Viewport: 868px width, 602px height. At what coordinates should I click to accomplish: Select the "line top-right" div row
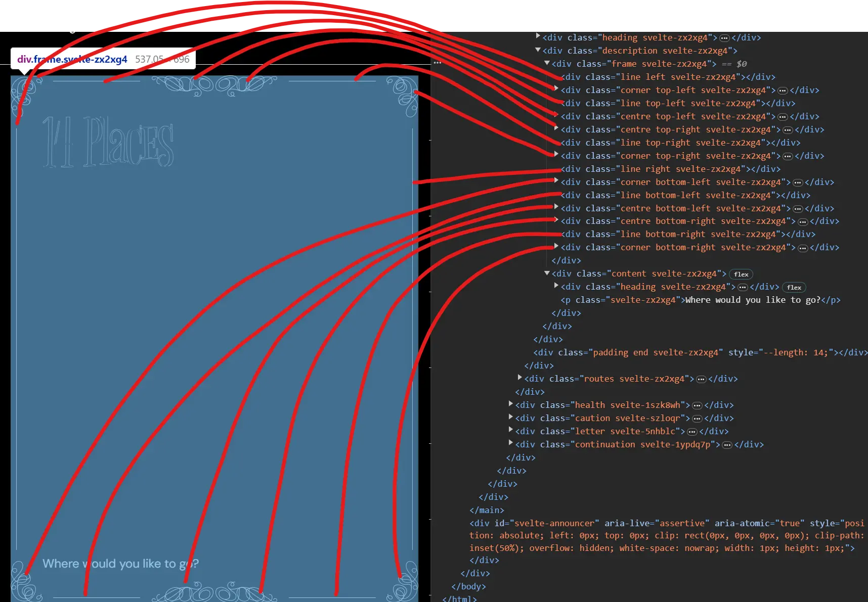pyautogui.click(x=681, y=143)
